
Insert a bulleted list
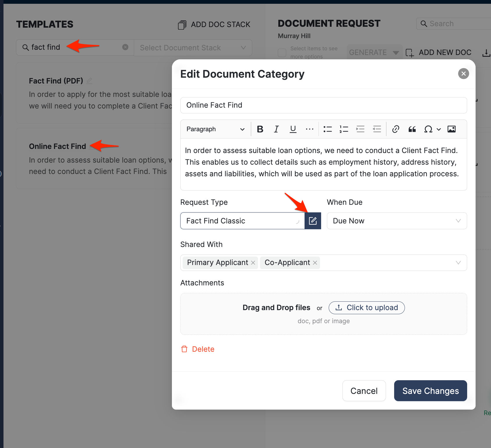pos(328,129)
